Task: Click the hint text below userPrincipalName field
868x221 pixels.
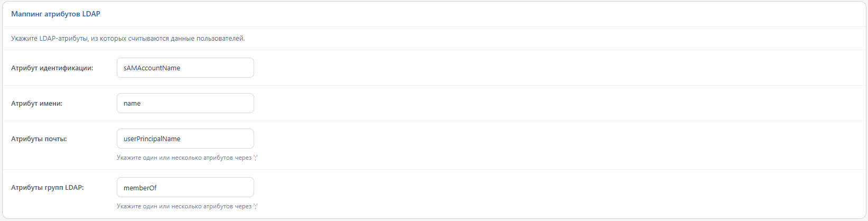Action: coord(187,158)
